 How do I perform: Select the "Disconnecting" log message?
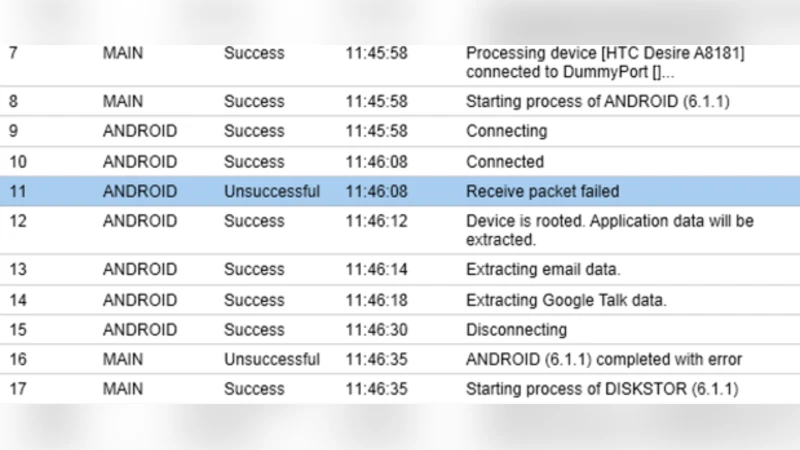tap(516, 329)
